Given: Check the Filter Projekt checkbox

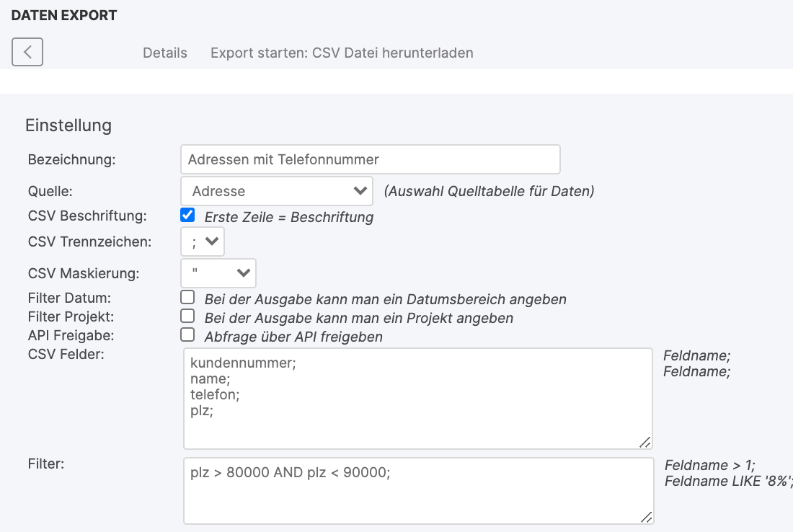Looking at the screenshot, I should tap(187, 316).
